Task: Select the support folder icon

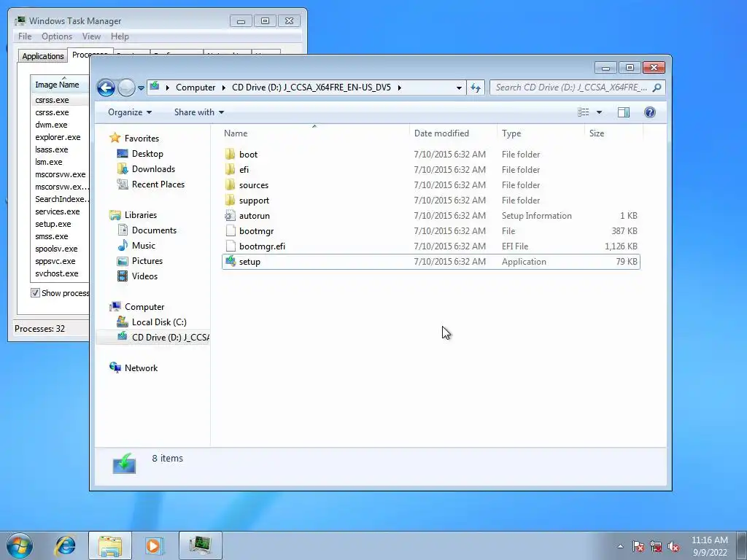Action: (230, 200)
